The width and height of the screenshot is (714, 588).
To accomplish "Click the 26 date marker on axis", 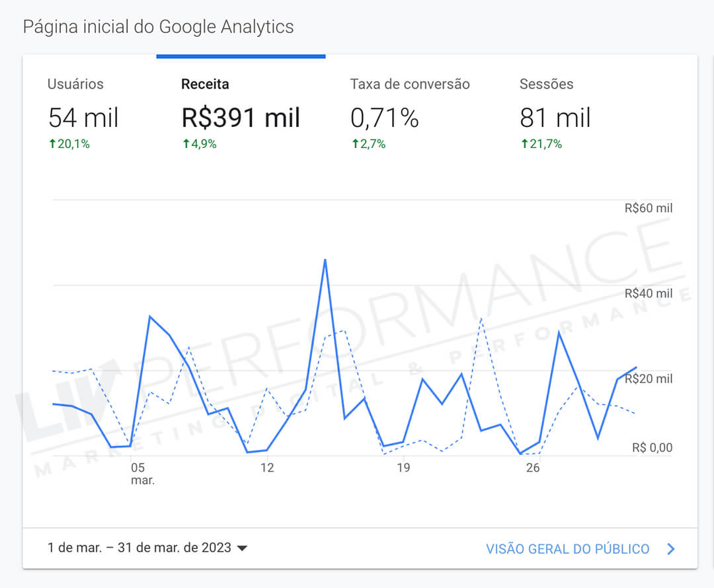I will (533, 468).
